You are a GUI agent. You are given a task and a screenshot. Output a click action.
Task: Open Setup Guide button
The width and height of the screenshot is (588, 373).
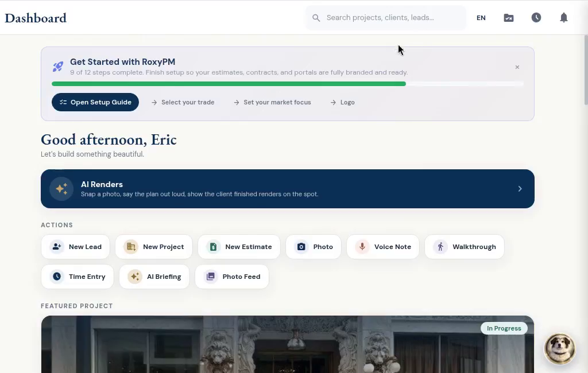pyautogui.click(x=95, y=102)
